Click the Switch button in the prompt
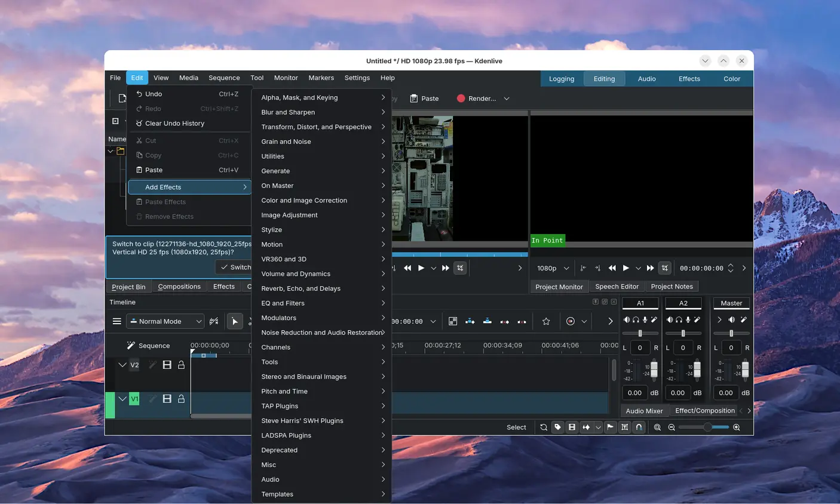 [x=235, y=267]
